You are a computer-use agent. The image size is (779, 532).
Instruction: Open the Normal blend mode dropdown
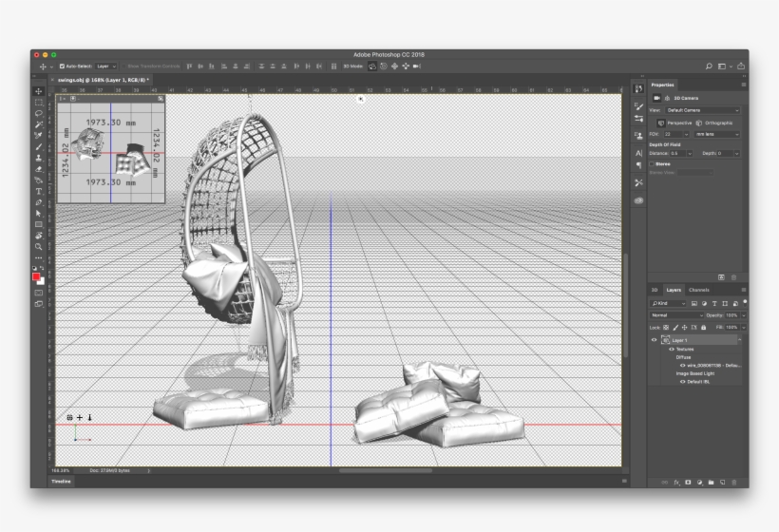click(676, 314)
